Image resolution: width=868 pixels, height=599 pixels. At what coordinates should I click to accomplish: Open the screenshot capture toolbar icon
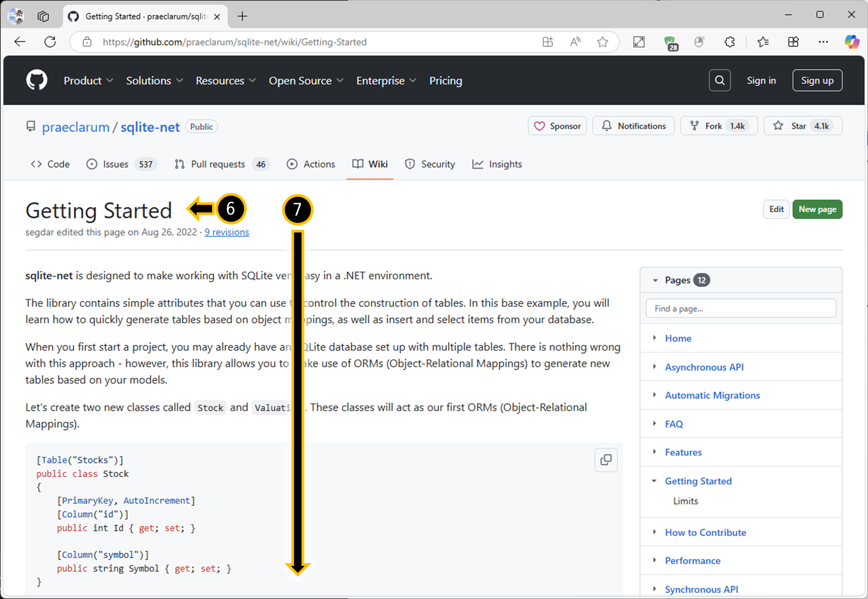tap(639, 42)
